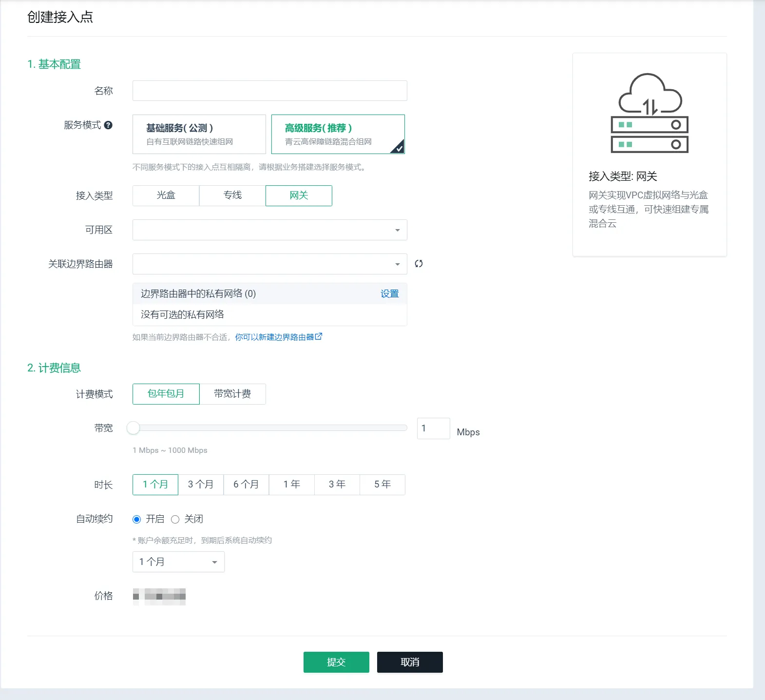Click the 2. 计费信息 section heading
This screenshot has height=700, width=765.
[x=54, y=368]
